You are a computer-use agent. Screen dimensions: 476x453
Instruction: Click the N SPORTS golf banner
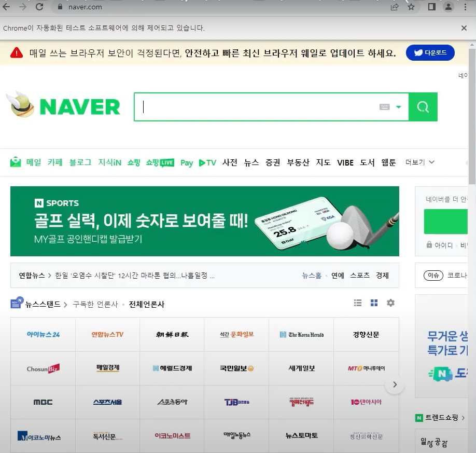pyautogui.click(x=205, y=221)
